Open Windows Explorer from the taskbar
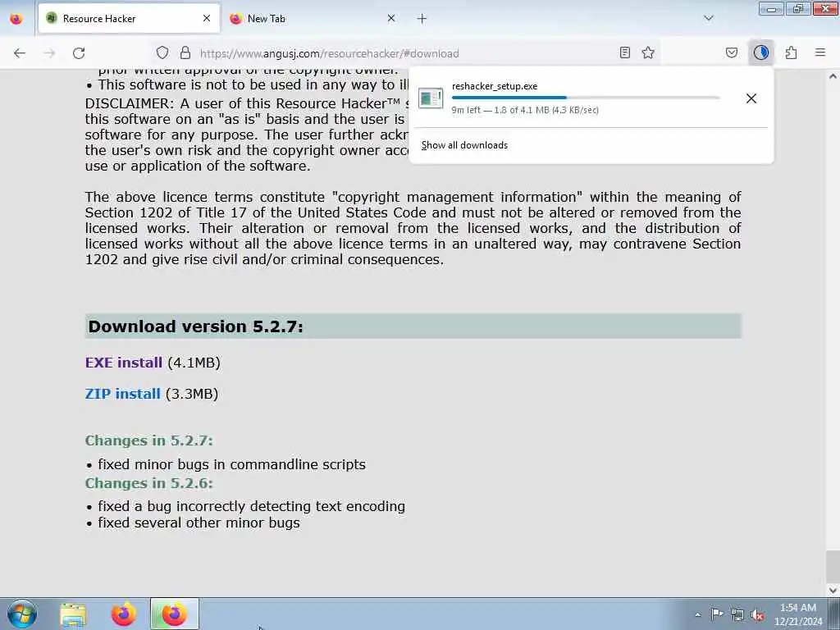The width and height of the screenshot is (840, 630). 73,614
